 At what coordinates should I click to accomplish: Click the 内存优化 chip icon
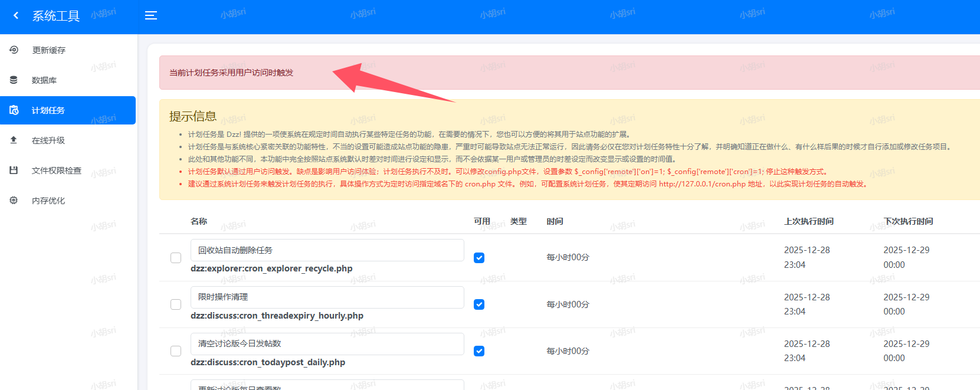point(14,200)
